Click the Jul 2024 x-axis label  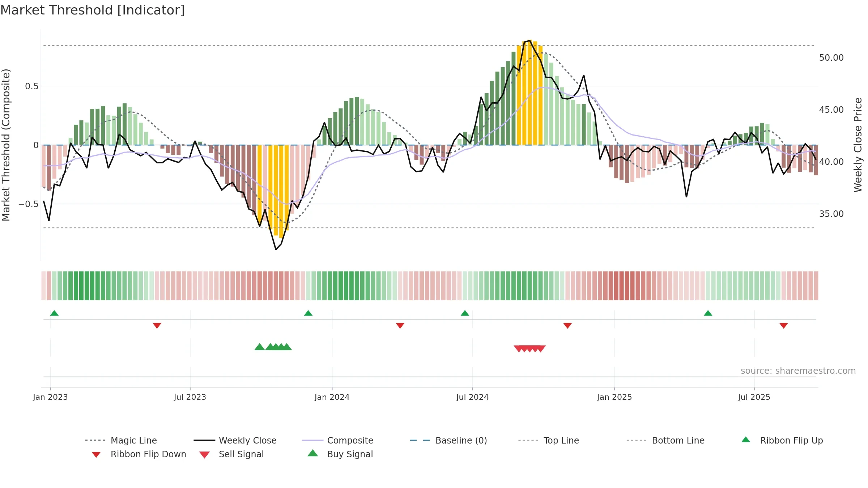click(x=472, y=397)
